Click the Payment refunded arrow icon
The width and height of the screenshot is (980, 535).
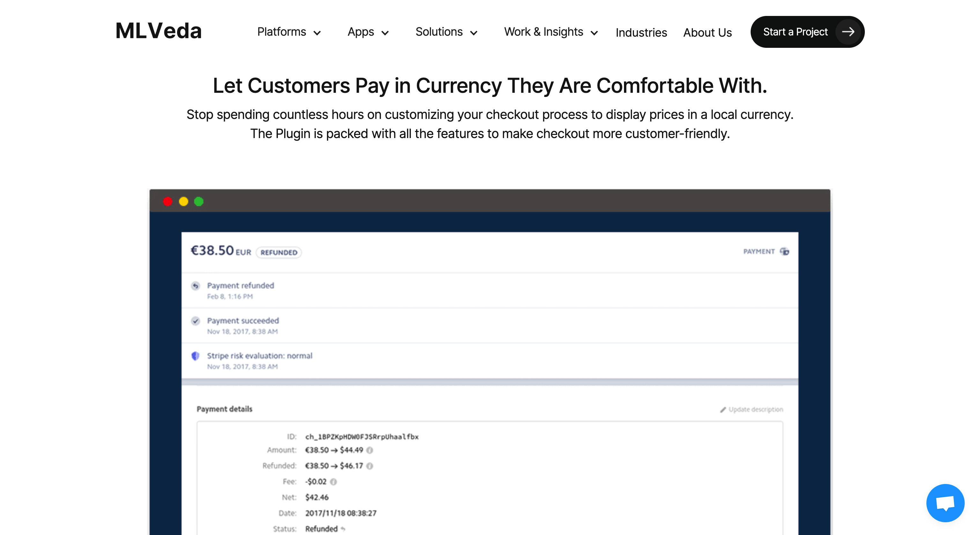tap(196, 286)
